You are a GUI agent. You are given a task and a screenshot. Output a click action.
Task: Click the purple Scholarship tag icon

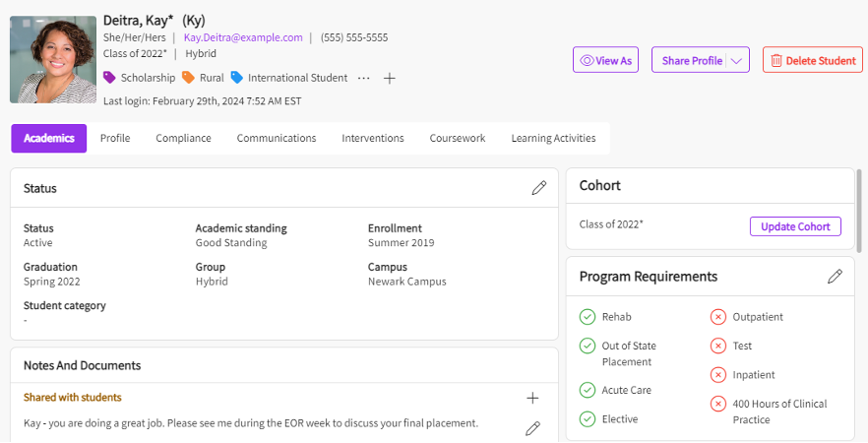109,78
